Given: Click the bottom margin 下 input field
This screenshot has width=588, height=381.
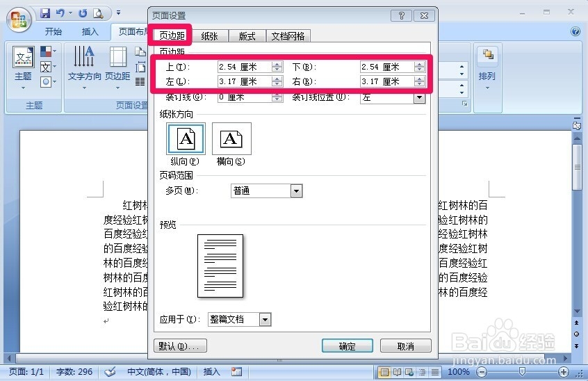Looking at the screenshot, I should tap(387, 67).
